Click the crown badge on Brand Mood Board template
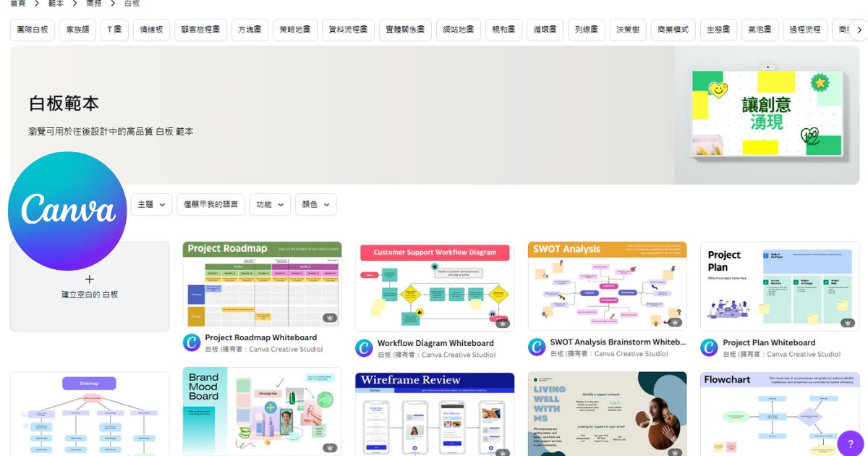Screen dimensions: 868x456 [x=330, y=447]
